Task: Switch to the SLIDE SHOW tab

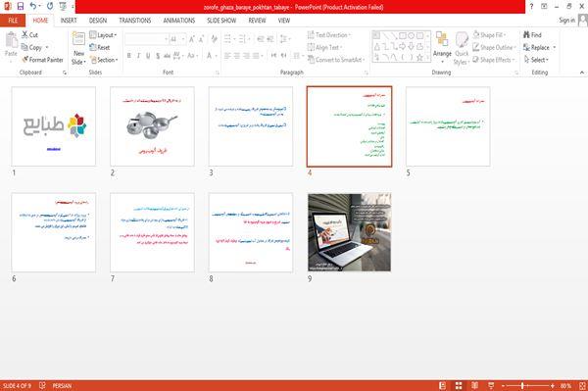Action: pos(221,21)
